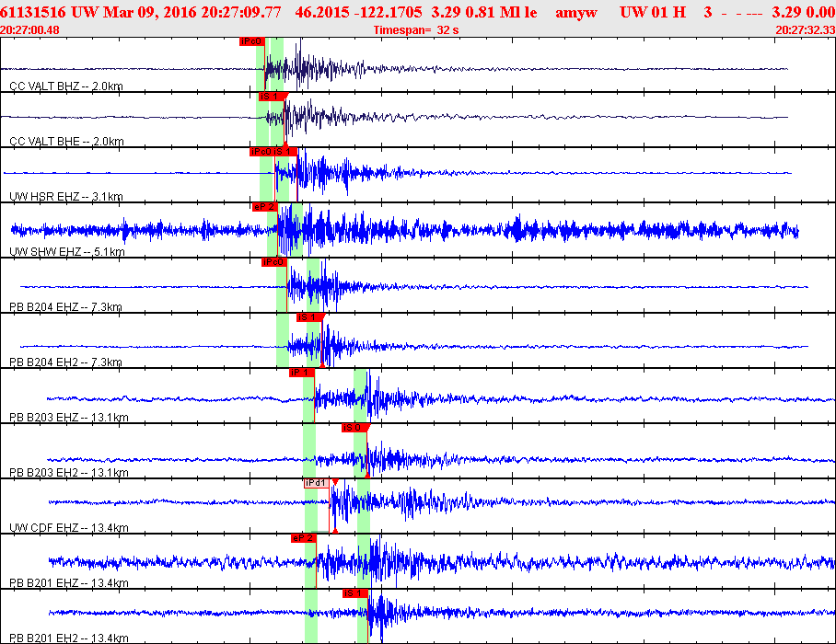The height and width of the screenshot is (644, 836).
Task: Click the start time 20:27:00.48
Action: (x=30, y=29)
